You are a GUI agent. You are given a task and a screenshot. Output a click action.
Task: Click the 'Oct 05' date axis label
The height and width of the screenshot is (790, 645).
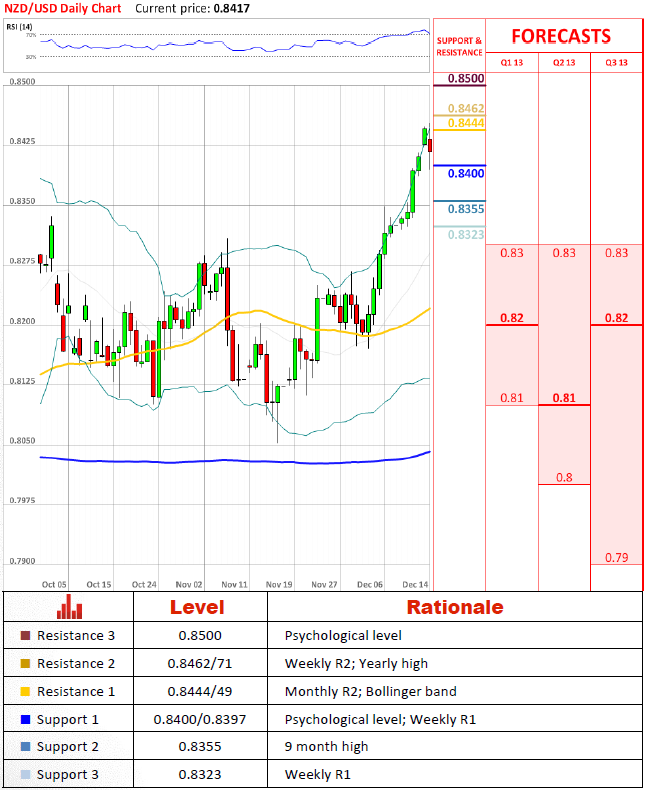(54, 584)
